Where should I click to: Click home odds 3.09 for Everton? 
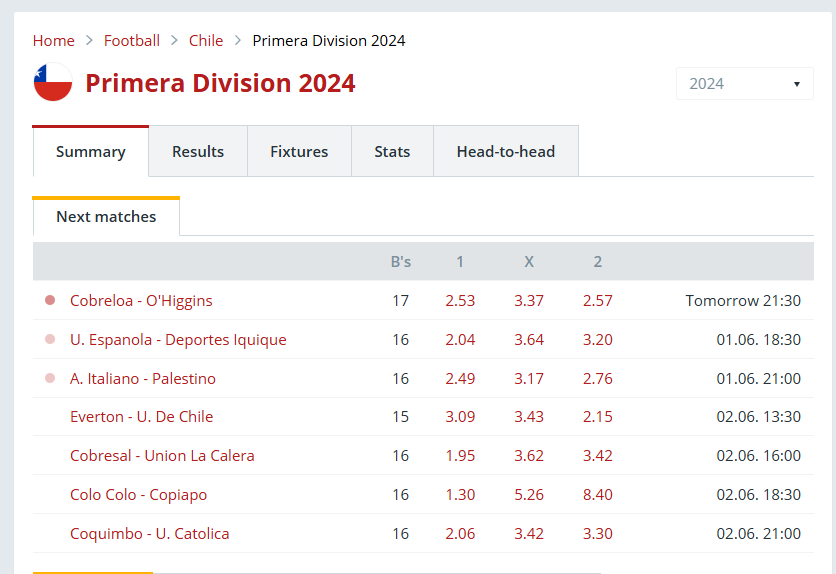460,416
